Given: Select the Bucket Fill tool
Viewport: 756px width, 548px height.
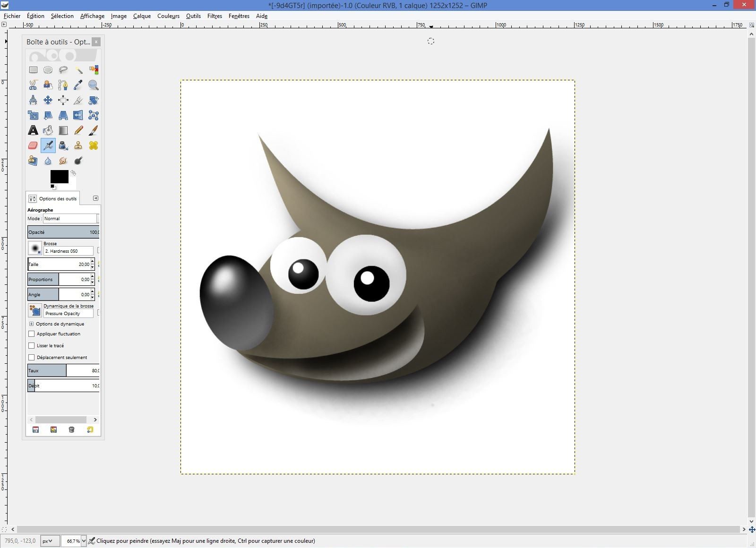Looking at the screenshot, I should coord(48,130).
